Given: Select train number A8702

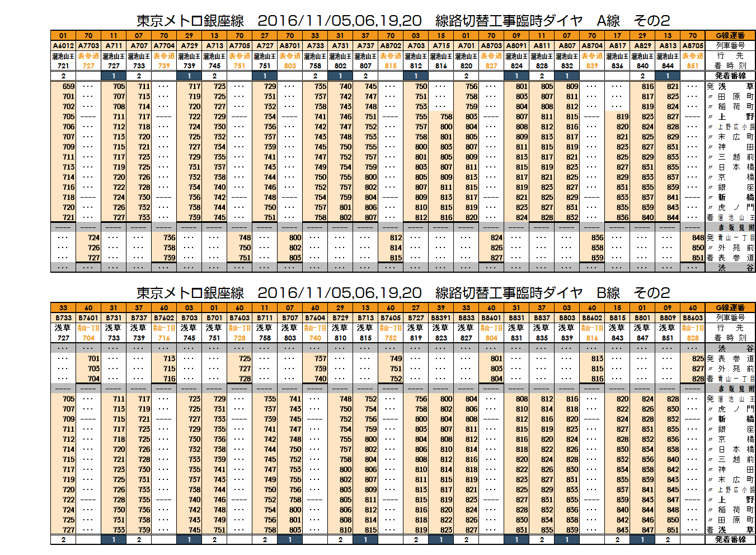Looking at the screenshot, I should [x=391, y=46].
